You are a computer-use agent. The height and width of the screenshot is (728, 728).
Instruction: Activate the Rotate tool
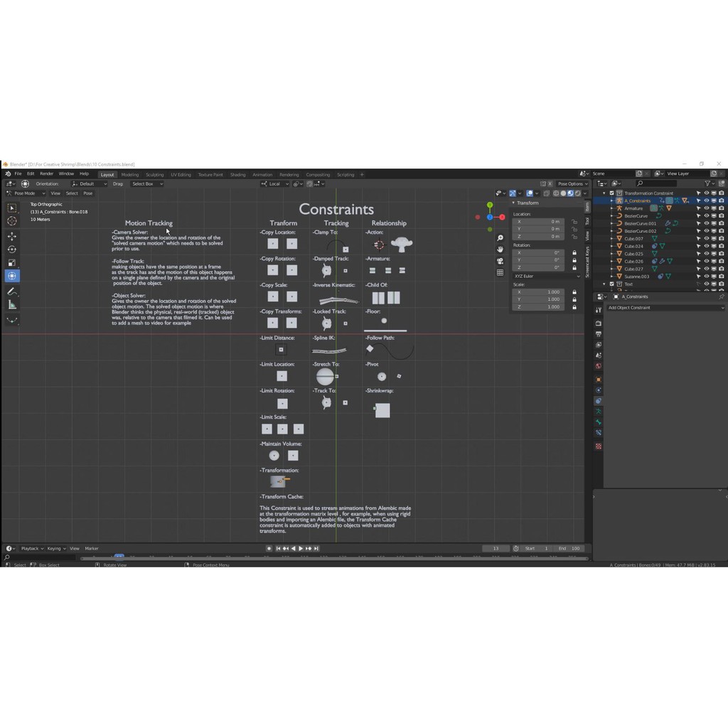tap(12, 249)
